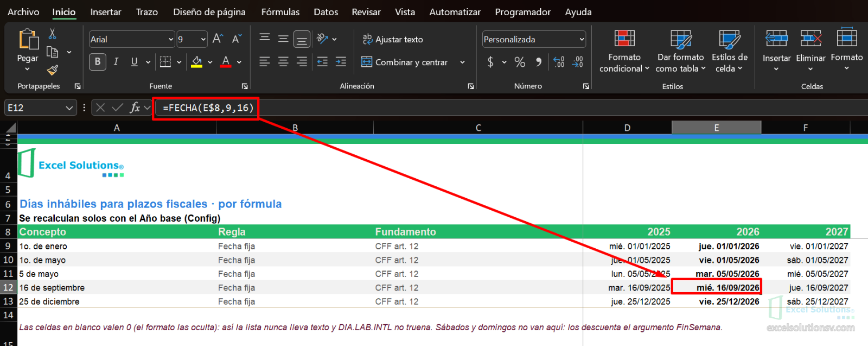Click the text orientation icon
The height and width of the screenshot is (346, 868).
tap(323, 39)
